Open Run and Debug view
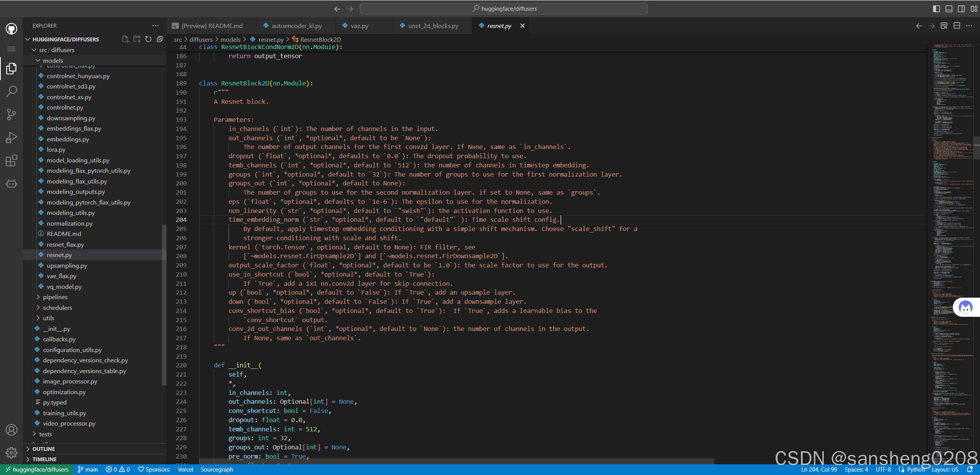980x475 pixels. click(11, 137)
